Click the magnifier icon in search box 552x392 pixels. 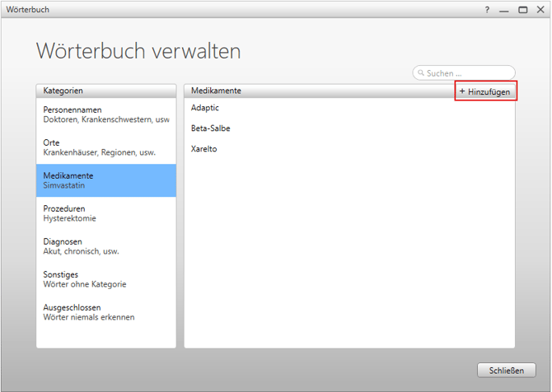[x=421, y=73]
